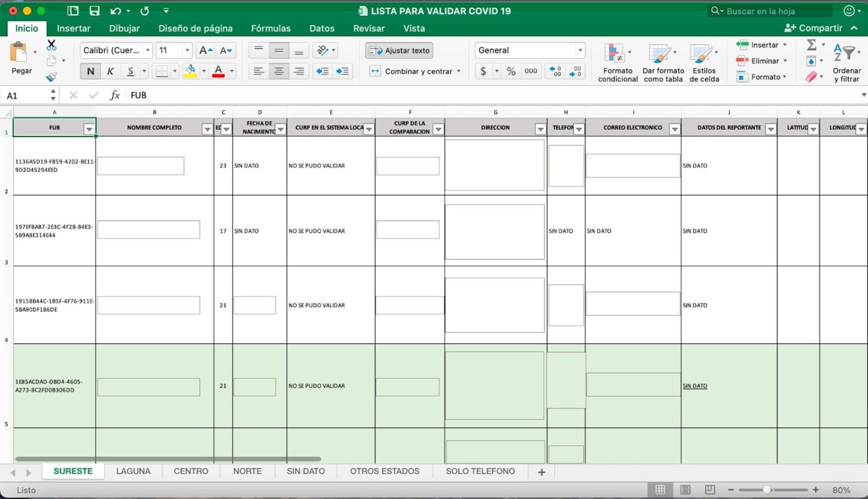This screenshot has width=868, height=499.
Task: Toggle Ajustar texto wrap text
Action: tap(399, 50)
